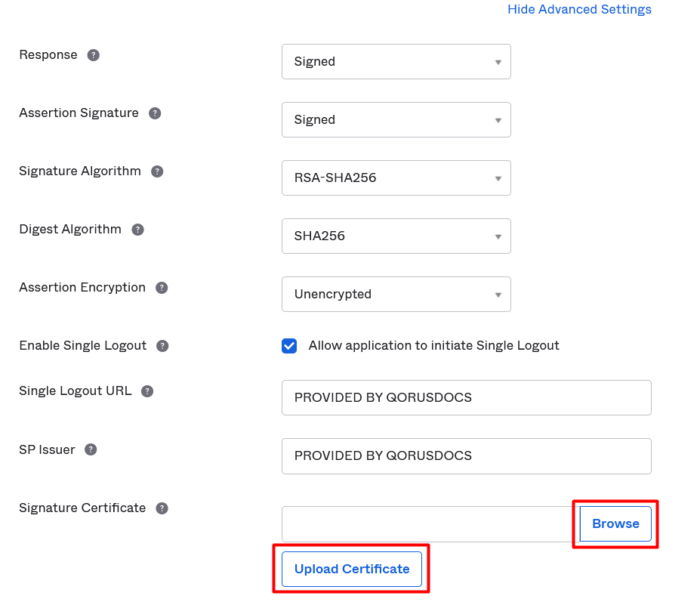Viewport: 700px width, 602px height.
Task: Click the Single Logout URL field
Action: [466, 398]
